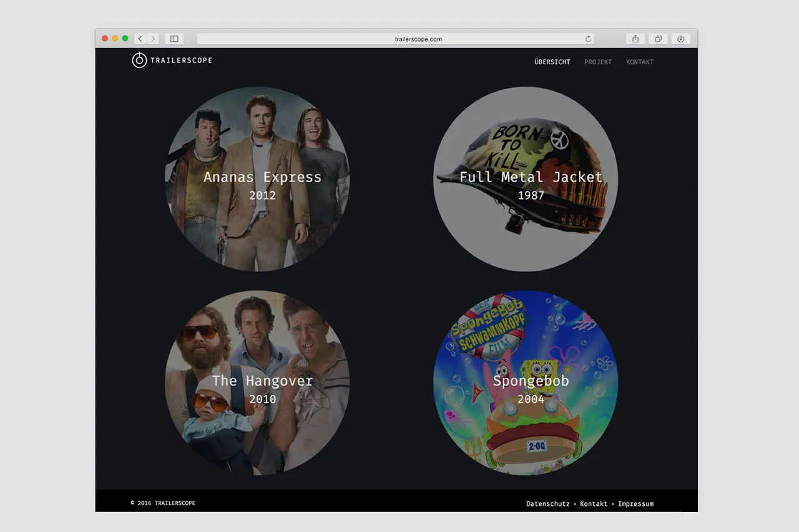
Task: Open the KONTAKT nav item in header
Action: [x=640, y=62]
